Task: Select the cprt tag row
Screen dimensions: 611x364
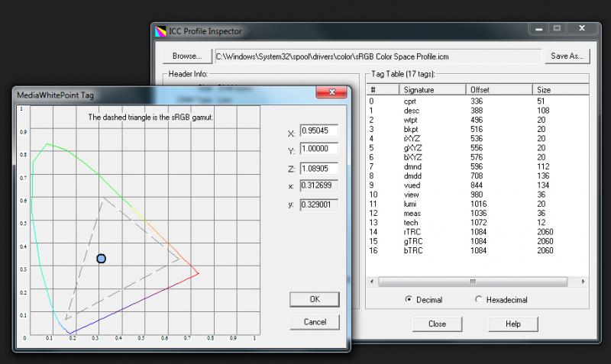Action: 478,101
